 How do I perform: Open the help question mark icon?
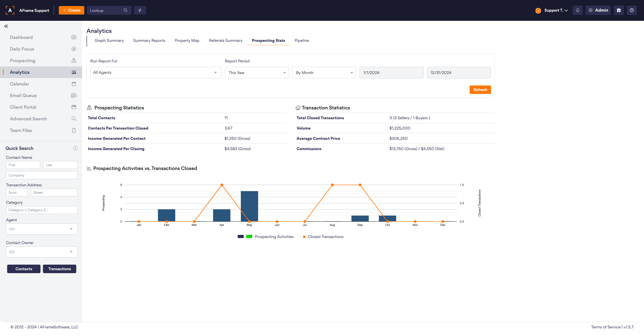pyautogui.click(x=631, y=10)
